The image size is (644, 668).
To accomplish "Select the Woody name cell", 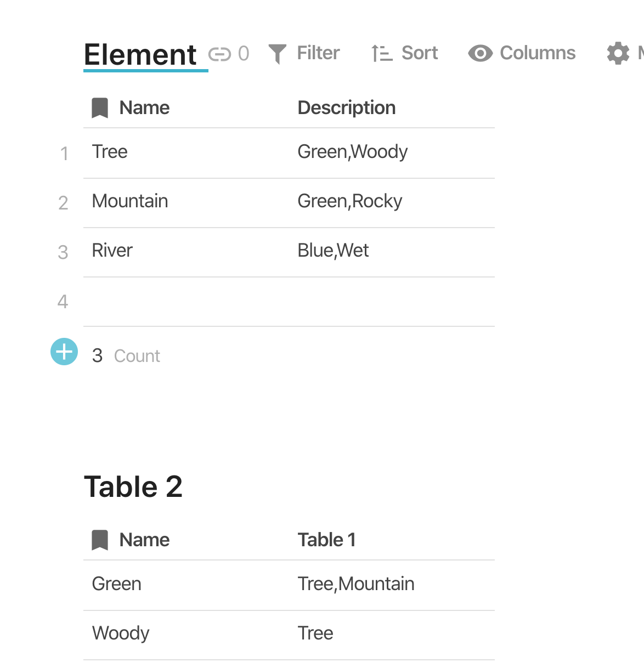I will coord(121,633).
